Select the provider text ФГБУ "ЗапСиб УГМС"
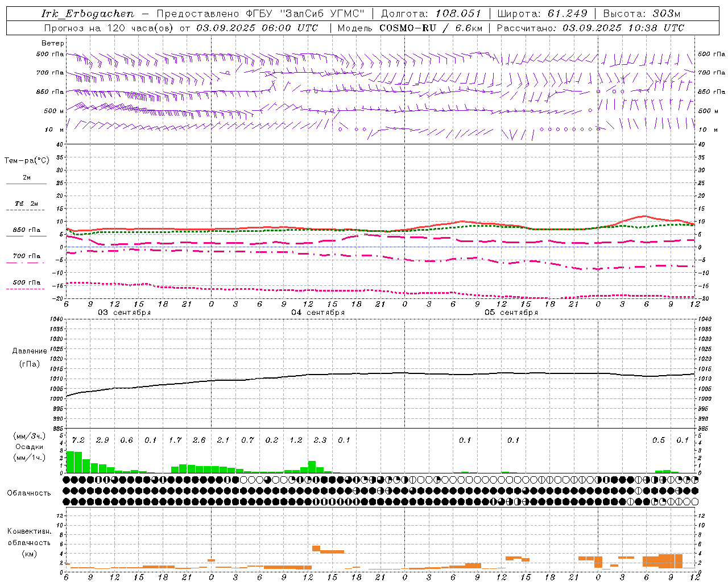The image size is (728, 582). (305, 14)
